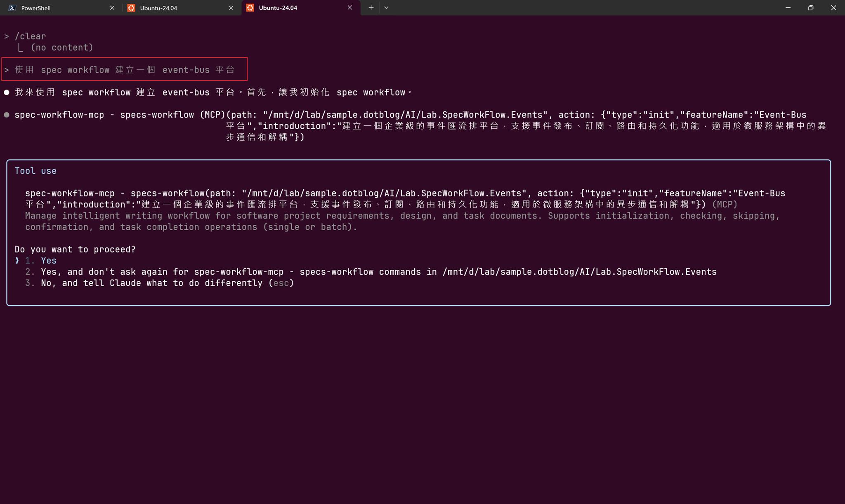Image resolution: width=845 pixels, height=504 pixels.
Task: Close the active Ubuntu-24.04 tab
Action: click(349, 7)
